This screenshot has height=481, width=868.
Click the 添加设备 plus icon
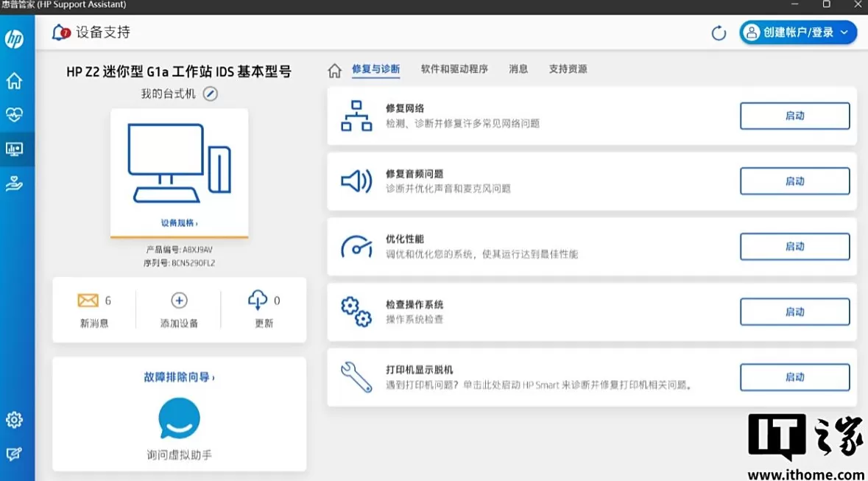[179, 301]
